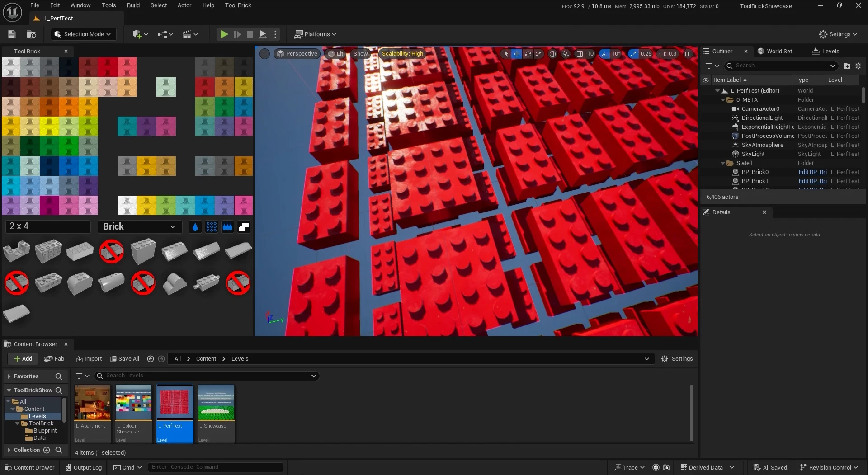The height and width of the screenshot is (475, 868).
Task: Open the Brick type dropdown in Tool Brick
Action: point(139,227)
